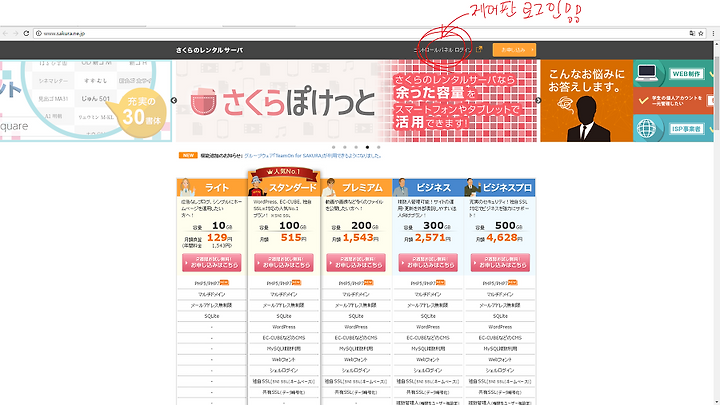Reload the page with the refresh icon

(x=26, y=34)
